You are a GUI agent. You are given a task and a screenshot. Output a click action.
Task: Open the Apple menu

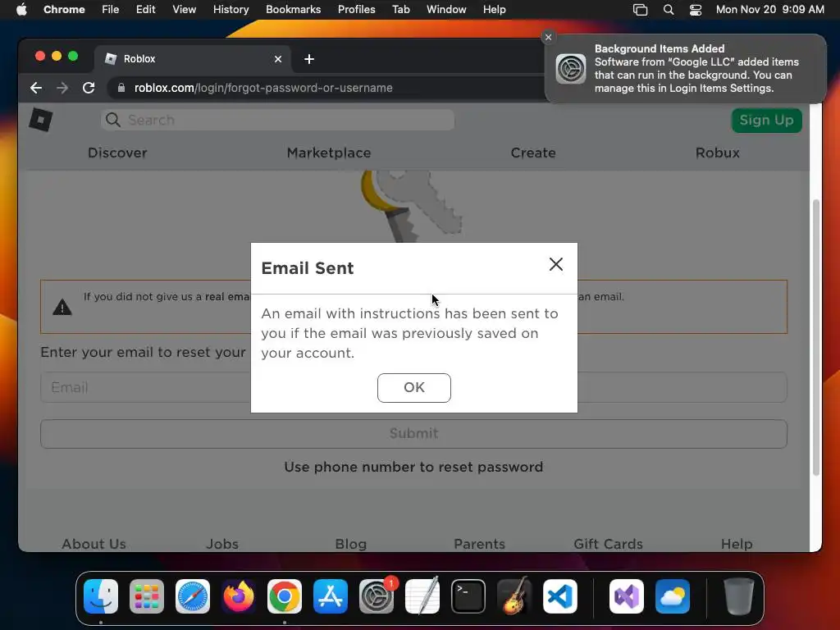tap(21, 9)
